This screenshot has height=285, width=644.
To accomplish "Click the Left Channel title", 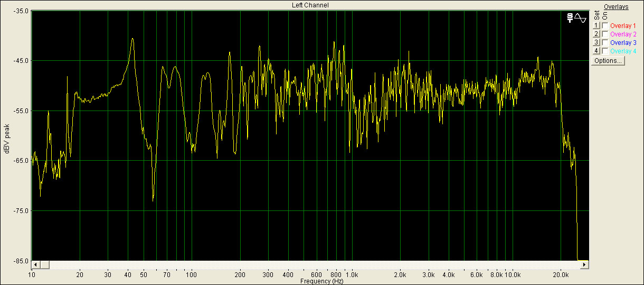I will pos(310,5).
